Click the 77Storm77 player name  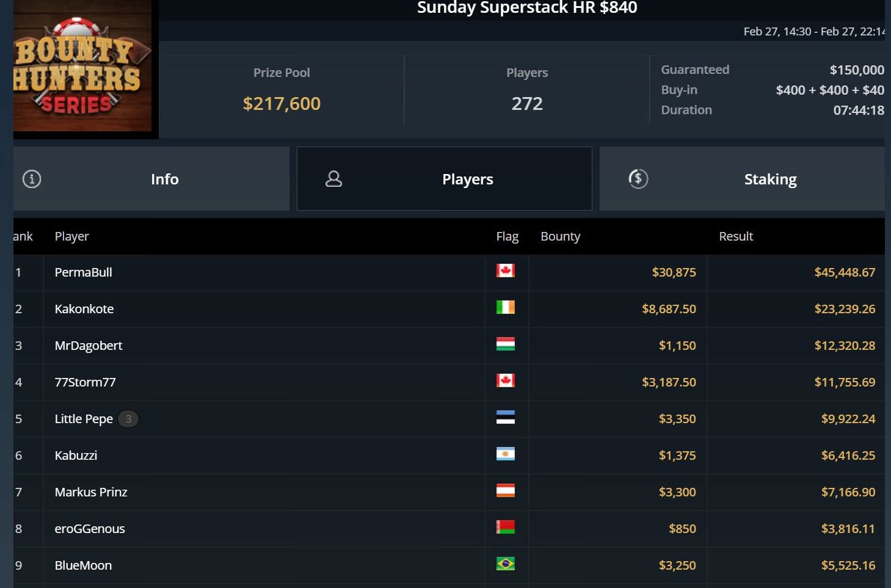pyautogui.click(x=85, y=382)
